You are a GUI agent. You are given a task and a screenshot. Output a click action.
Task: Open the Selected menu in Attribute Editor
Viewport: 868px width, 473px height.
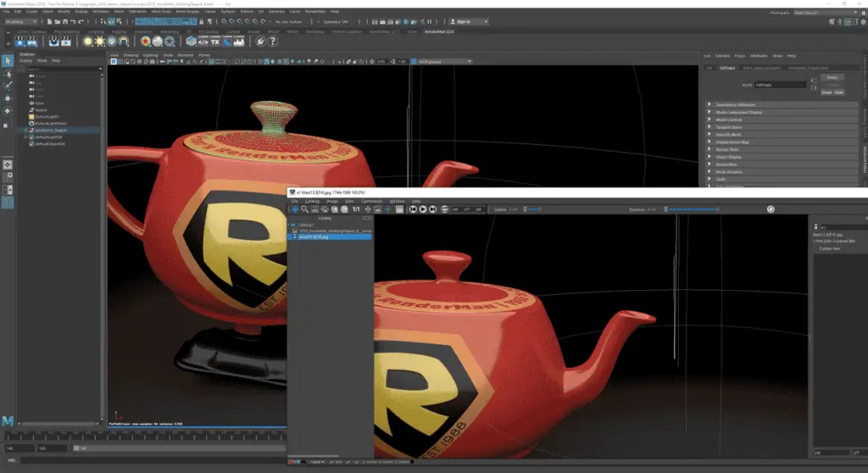click(x=722, y=56)
